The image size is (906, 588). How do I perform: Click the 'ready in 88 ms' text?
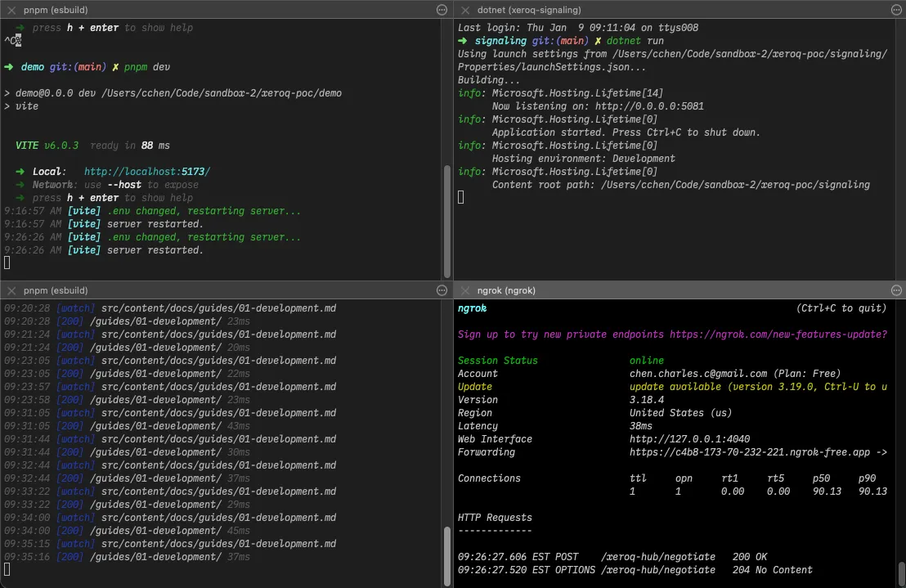point(130,146)
